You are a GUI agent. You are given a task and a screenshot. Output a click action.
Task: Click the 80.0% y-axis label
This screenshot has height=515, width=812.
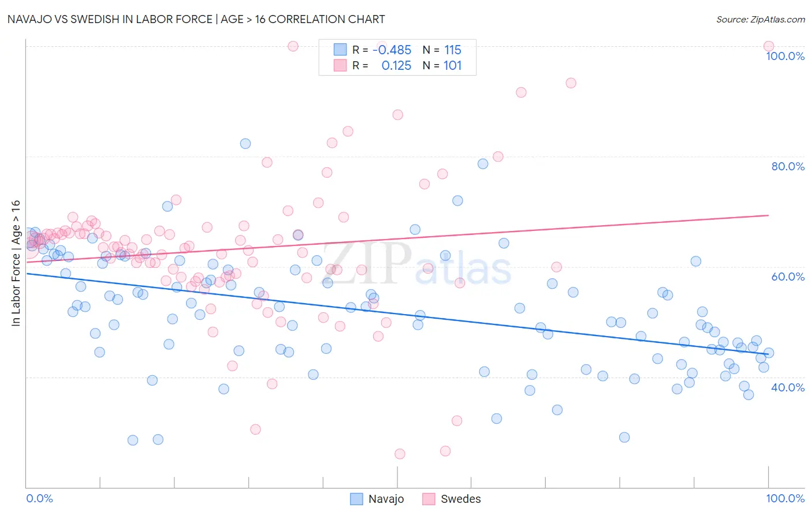[x=788, y=166]
